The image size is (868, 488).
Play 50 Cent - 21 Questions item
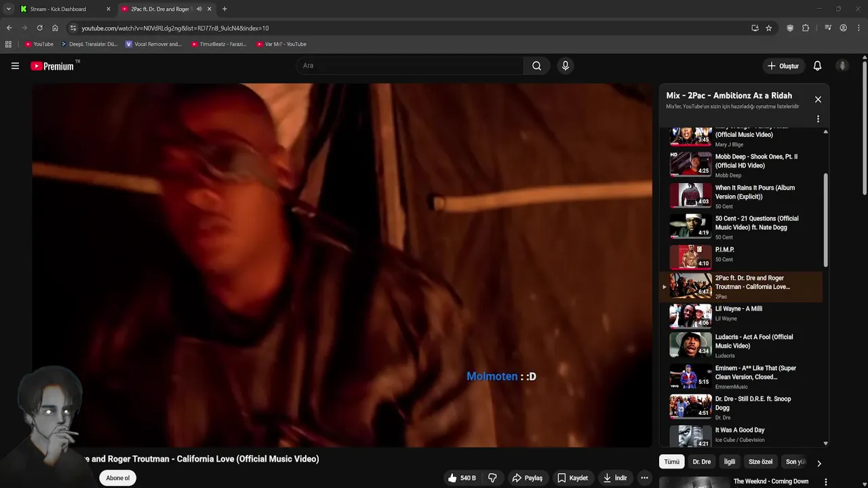[x=741, y=227]
